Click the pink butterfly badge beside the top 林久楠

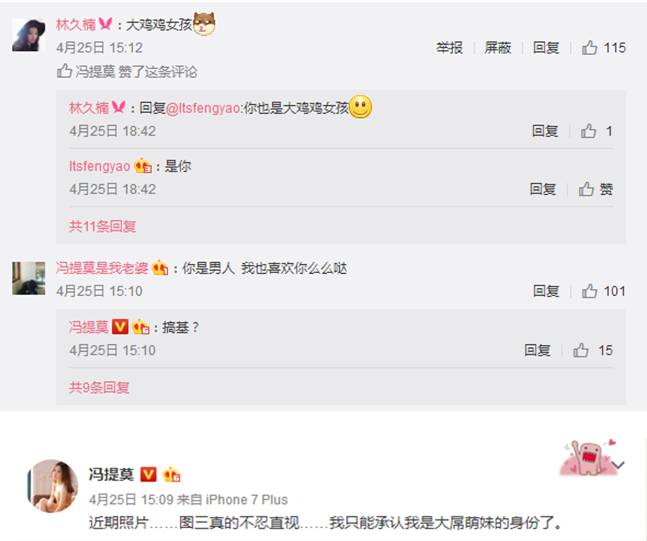tap(106, 24)
